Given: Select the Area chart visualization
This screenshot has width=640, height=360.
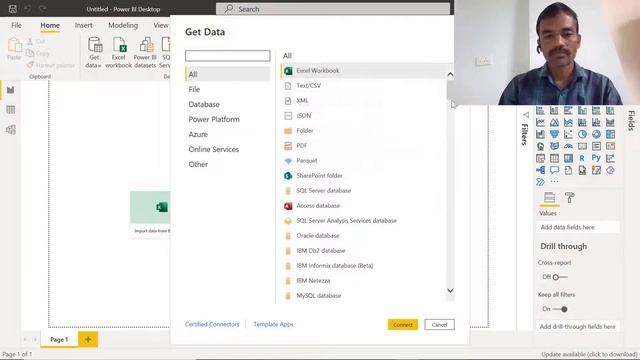Looking at the screenshot, I should tap(554, 122).
